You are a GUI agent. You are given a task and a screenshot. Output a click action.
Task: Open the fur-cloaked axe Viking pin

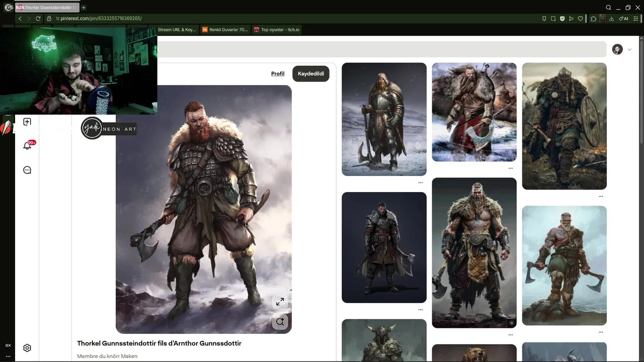(x=474, y=112)
